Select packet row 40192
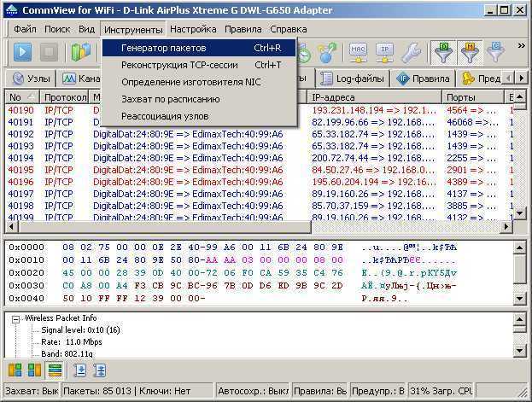Viewport: 532px width, 402px height. click(x=260, y=134)
